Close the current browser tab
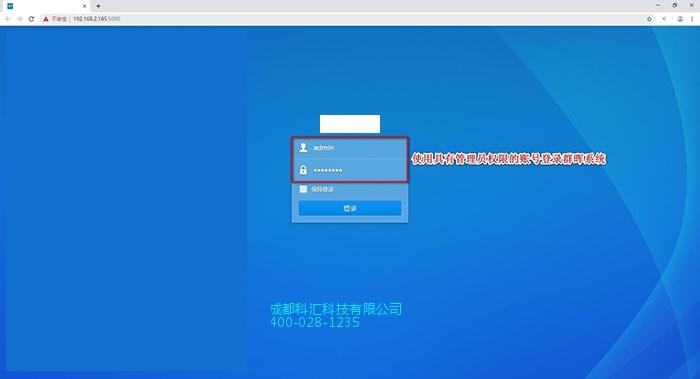The width and height of the screenshot is (700, 379). pyautogui.click(x=84, y=6)
